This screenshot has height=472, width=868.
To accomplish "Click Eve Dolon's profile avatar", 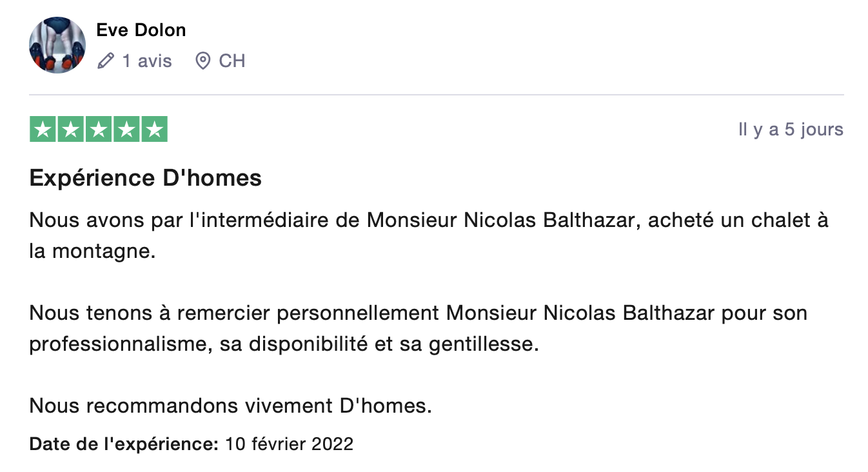I will click(57, 45).
